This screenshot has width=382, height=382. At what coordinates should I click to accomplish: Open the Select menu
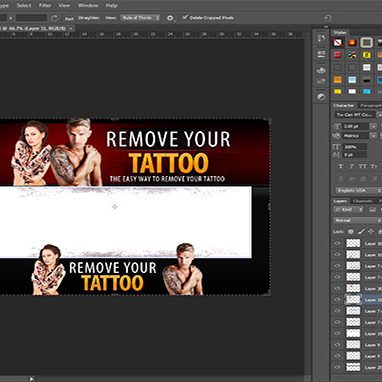tap(24, 5)
